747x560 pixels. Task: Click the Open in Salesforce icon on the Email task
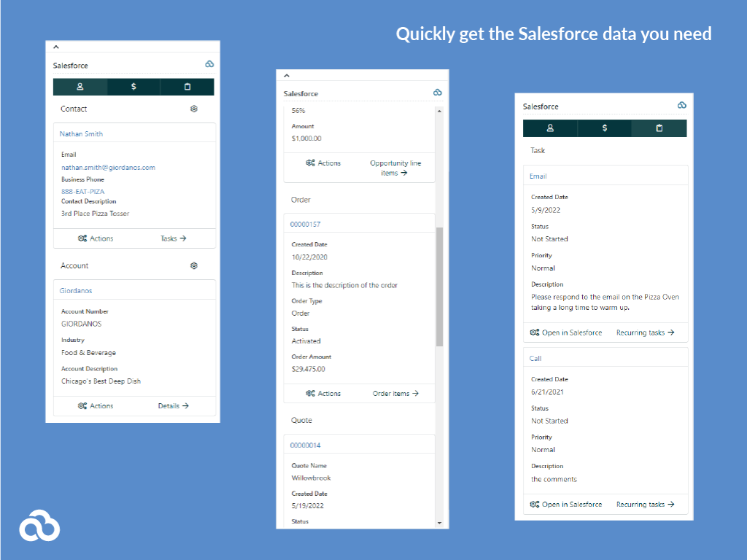tap(533, 332)
